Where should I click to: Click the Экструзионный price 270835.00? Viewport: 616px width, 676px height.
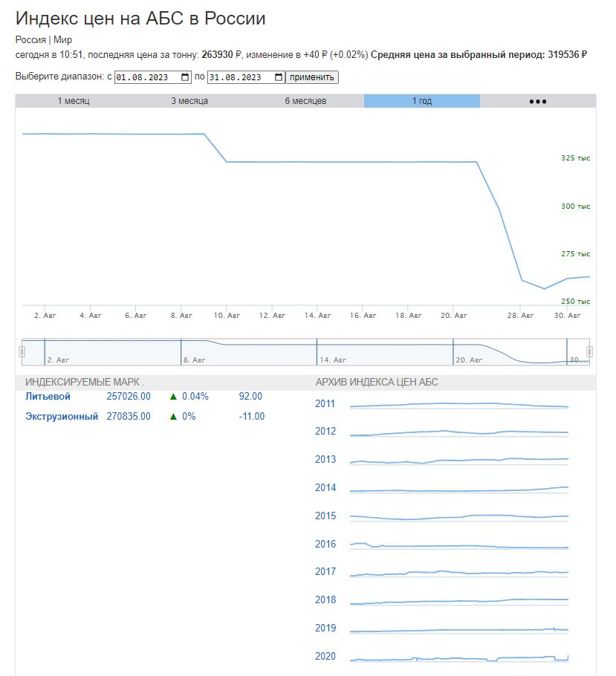[129, 417]
